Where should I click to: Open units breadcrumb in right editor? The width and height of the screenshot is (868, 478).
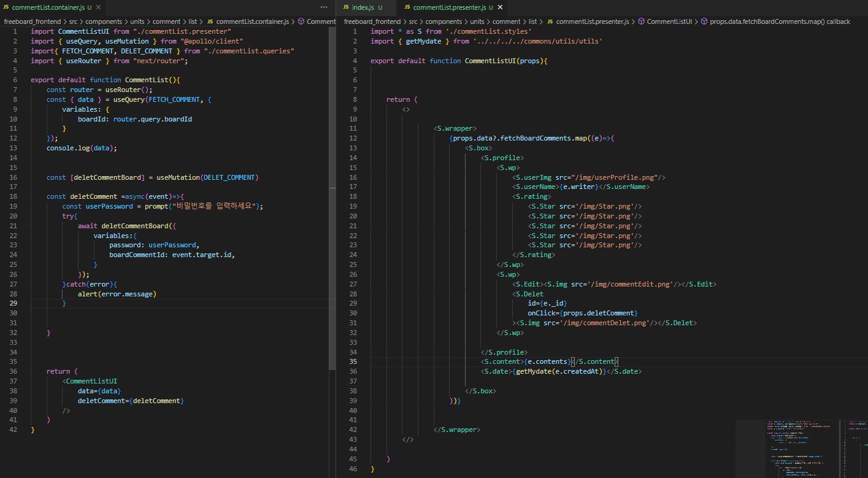[477, 21]
